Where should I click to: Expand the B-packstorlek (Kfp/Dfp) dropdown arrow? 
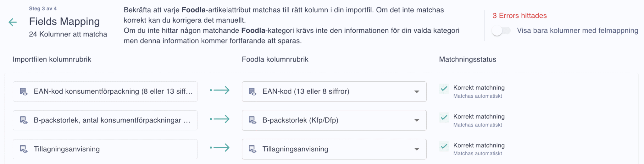(417, 120)
